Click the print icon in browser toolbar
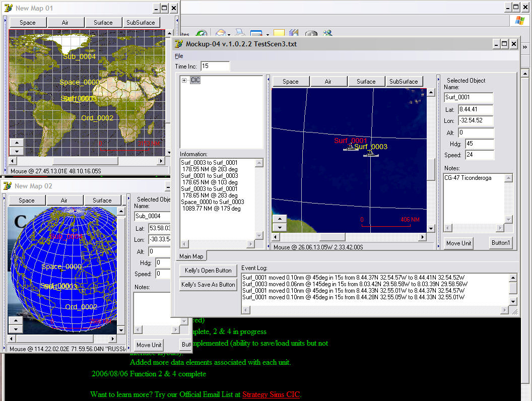The image size is (532, 401). click(240, 34)
